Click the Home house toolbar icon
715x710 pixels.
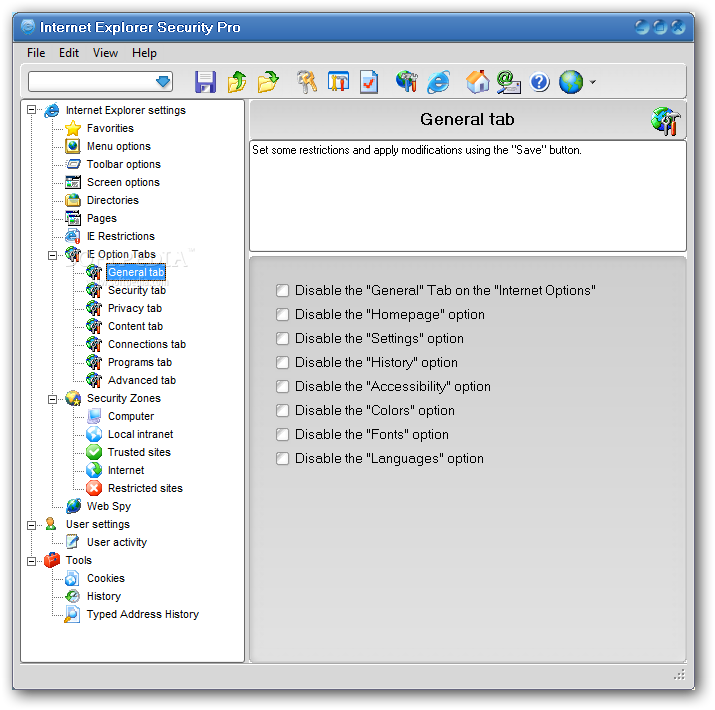477,83
